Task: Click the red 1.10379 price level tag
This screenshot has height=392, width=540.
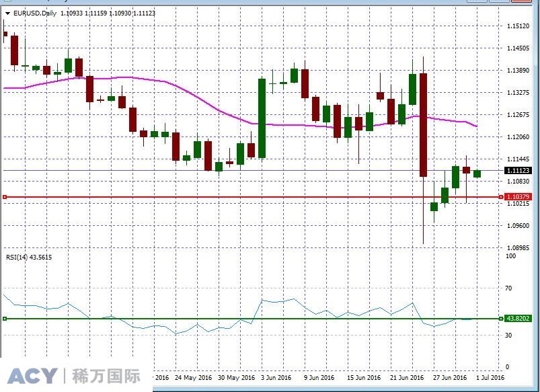Action: 516,197
